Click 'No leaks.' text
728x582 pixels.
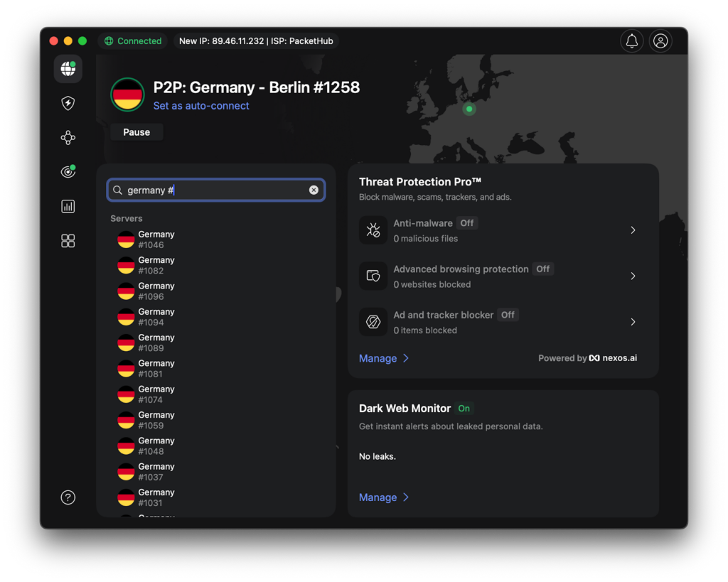click(x=378, y=457)
